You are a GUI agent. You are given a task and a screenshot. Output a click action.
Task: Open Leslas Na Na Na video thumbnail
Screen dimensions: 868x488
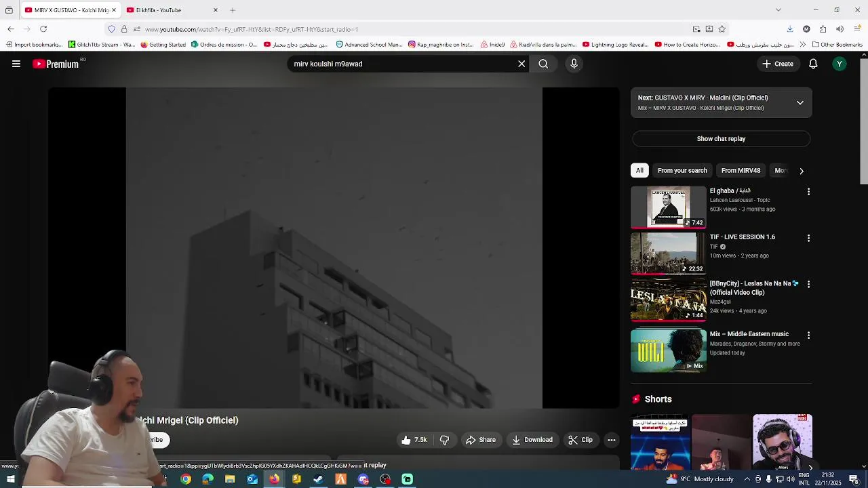pyautogui.click(x=668, y=300)
